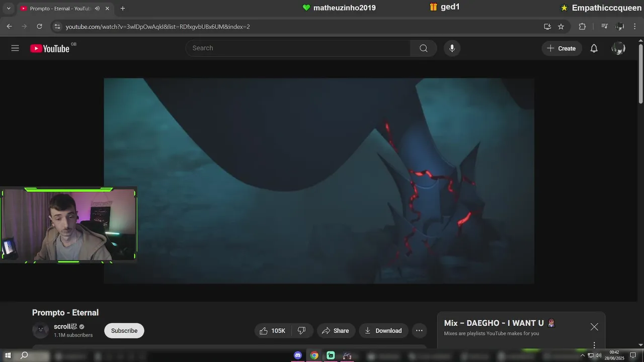
Task: Open the YouTube hamburger guide menu
Action: [x=15, y=48]
